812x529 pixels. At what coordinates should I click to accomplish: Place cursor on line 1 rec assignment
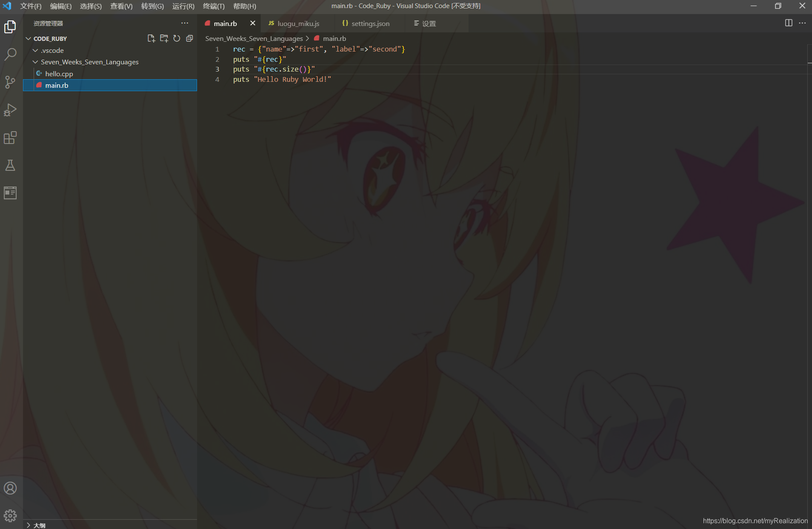tap(319, 49)
